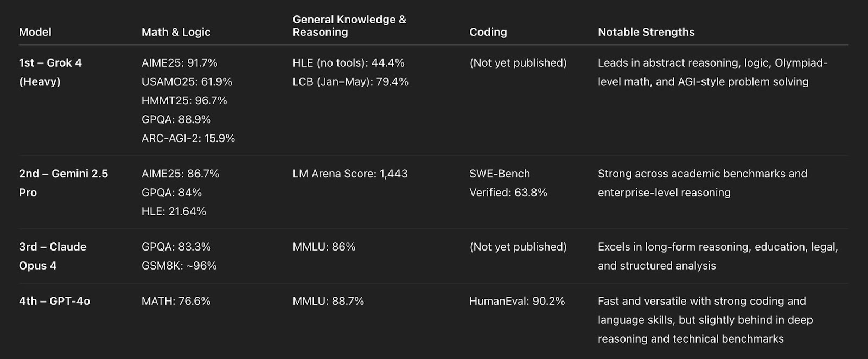Select the Coding column header
Viewport: 868px width, 359px height.
coord(488,32)
